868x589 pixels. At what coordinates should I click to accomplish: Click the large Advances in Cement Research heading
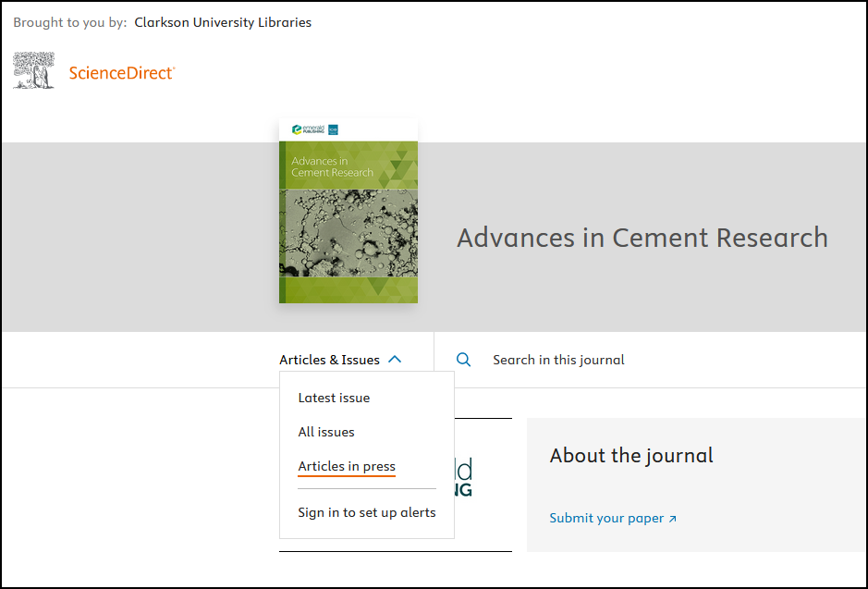click(642, 238)
